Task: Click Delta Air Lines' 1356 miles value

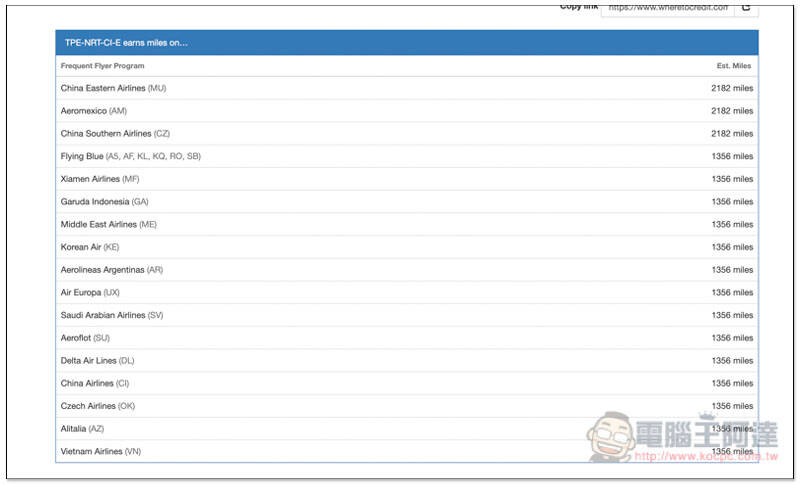Action: [732, 361]
